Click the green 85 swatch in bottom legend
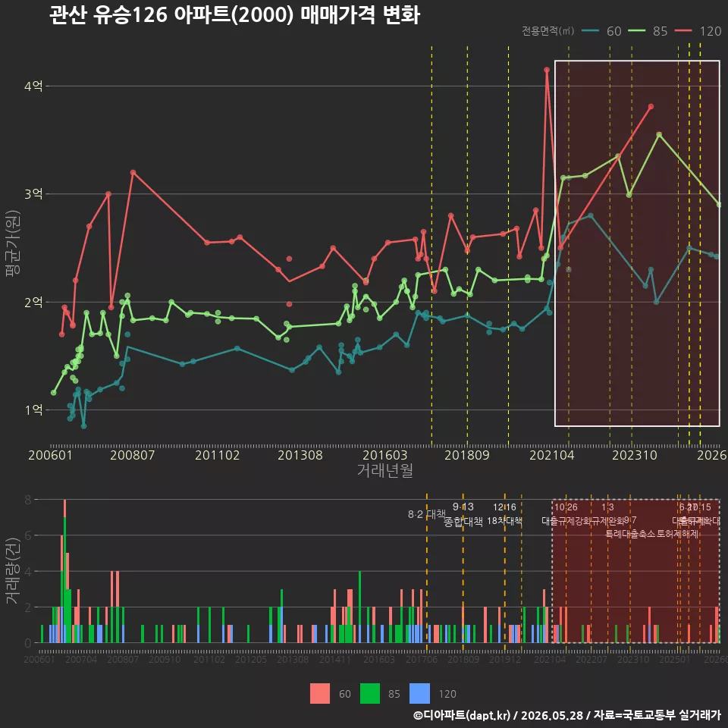Viewport: 728px width, 728px height. 369,693
